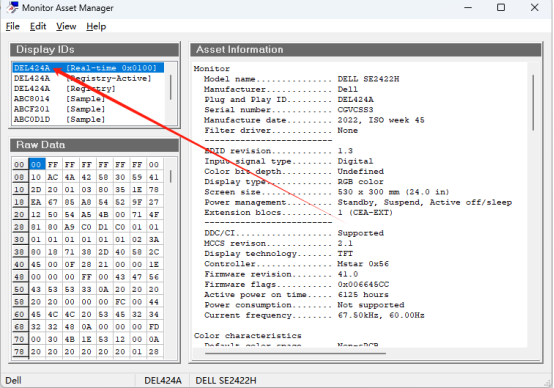Select DEL424A Real-time 0x0100 entry
554x388 pixels.
point(88,68)
